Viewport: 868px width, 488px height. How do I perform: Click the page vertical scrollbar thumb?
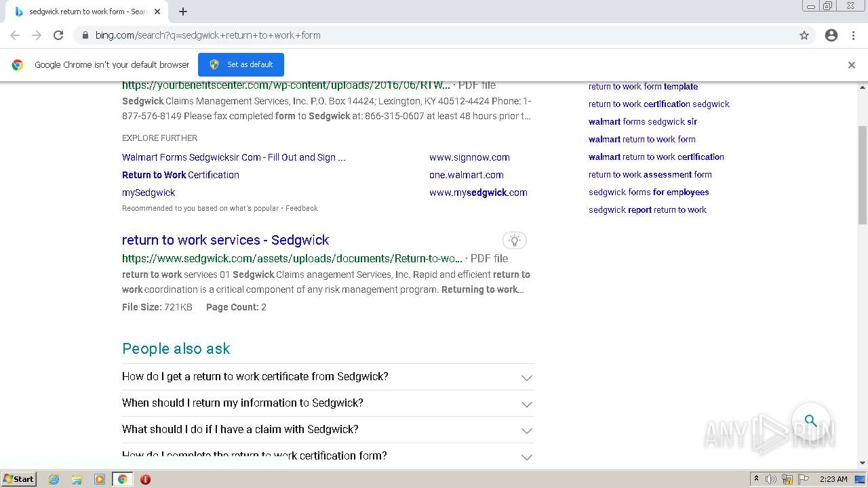(x=863, y=175)
